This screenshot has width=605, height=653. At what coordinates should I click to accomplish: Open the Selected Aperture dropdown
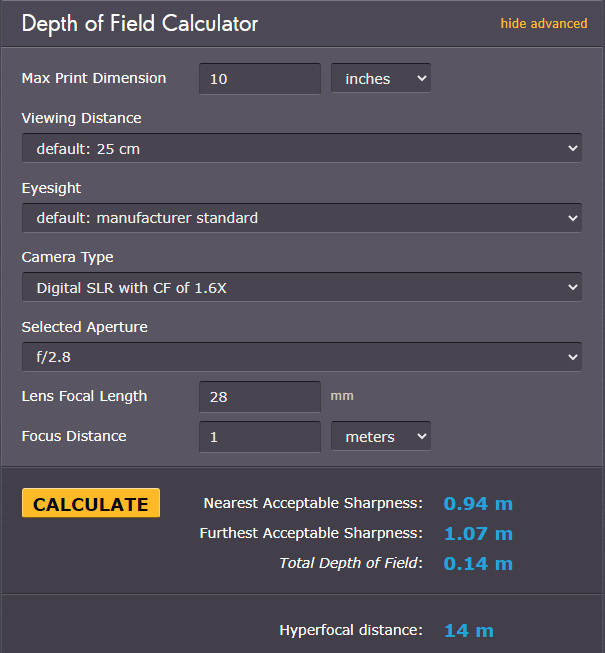(302, 357)
